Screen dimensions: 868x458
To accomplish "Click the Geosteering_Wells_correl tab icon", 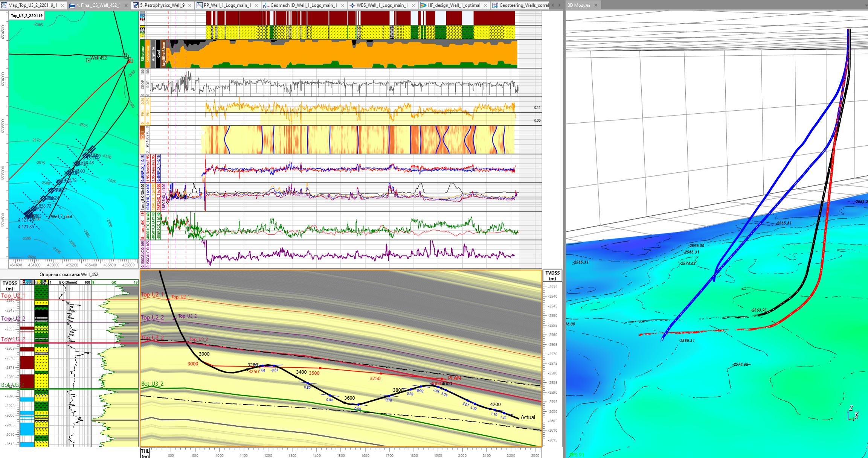I will click(495, 5).
